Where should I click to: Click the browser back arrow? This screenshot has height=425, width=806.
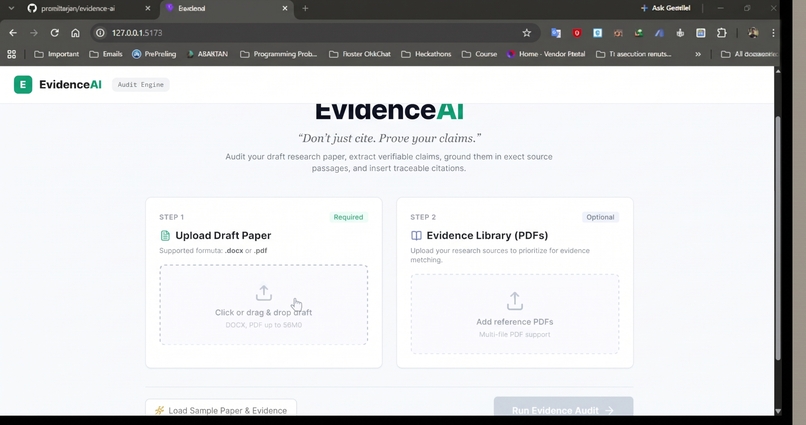pyautogui.click(x=13, y=33)
